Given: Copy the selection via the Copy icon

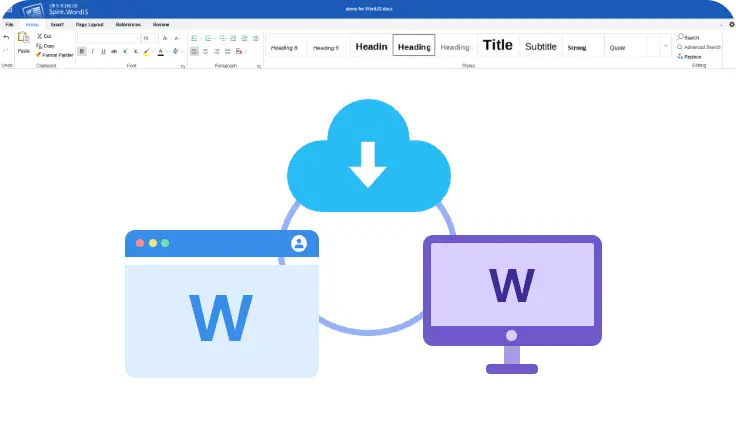Looking at the screenshot, I should 39,46.
